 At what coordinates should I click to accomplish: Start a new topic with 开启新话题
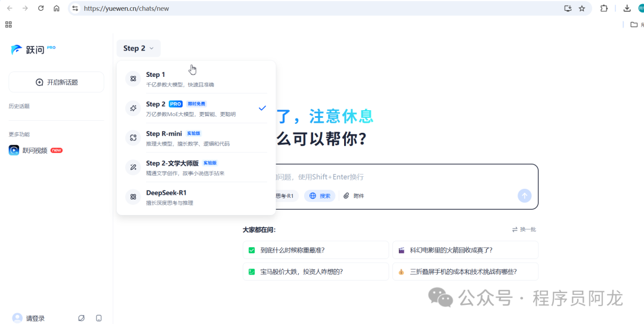[56, 82]
